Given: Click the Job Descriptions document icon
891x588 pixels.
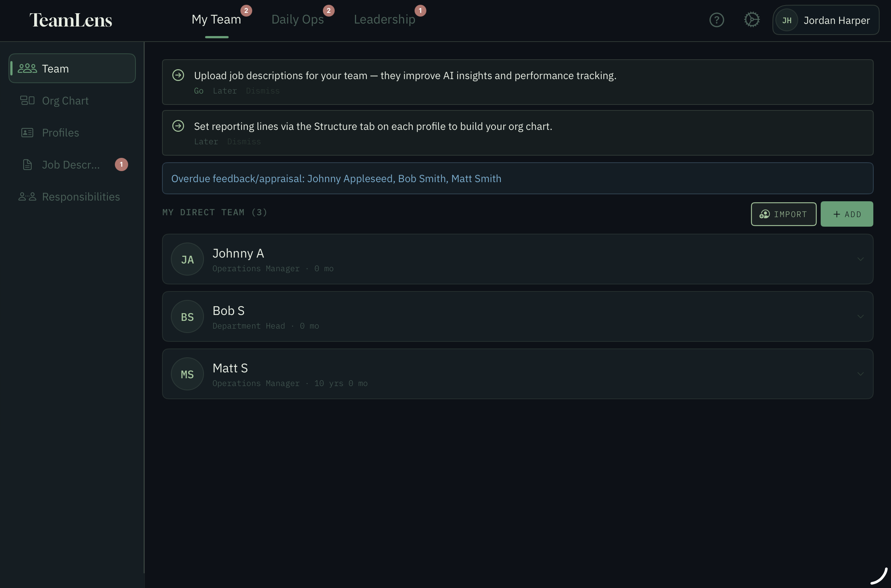Looking at the screenshot, I should pos(27,164).
